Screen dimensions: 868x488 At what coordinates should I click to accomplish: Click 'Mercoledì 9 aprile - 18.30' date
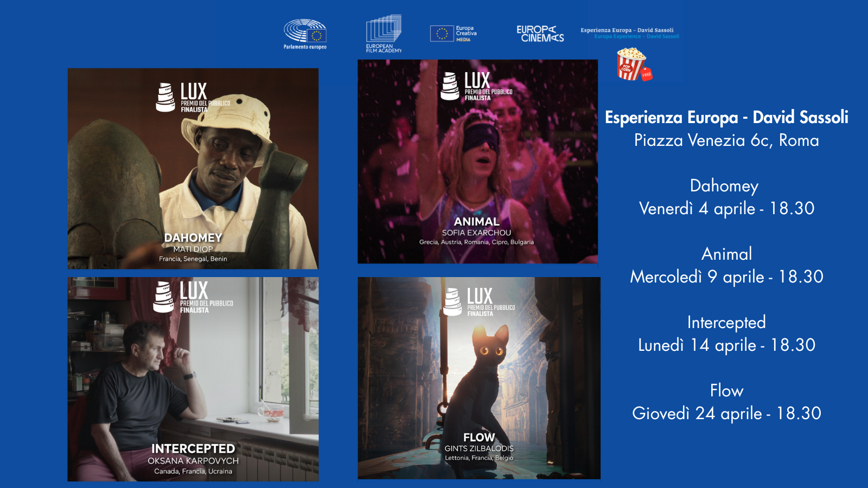pos(726,277)
